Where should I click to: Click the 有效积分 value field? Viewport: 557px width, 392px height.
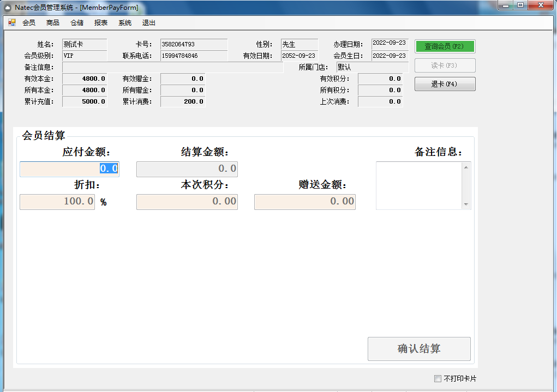(380, 79)
